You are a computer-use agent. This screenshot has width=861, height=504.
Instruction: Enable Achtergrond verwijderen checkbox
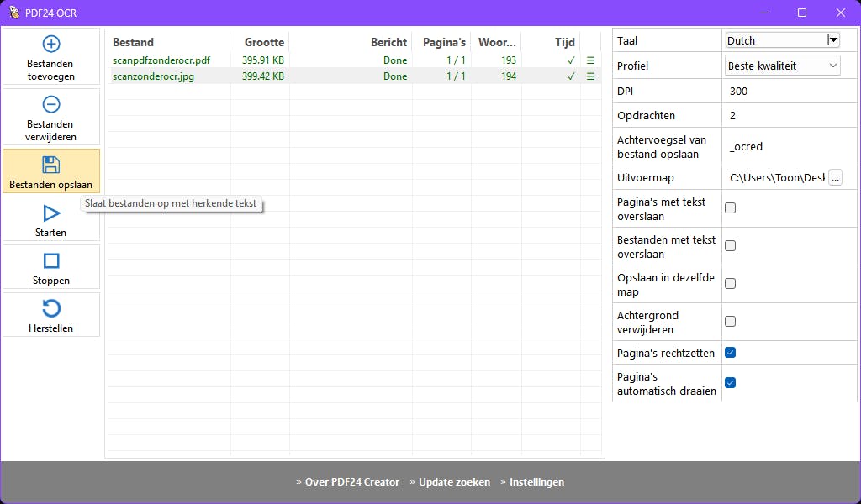click(731, 322)
